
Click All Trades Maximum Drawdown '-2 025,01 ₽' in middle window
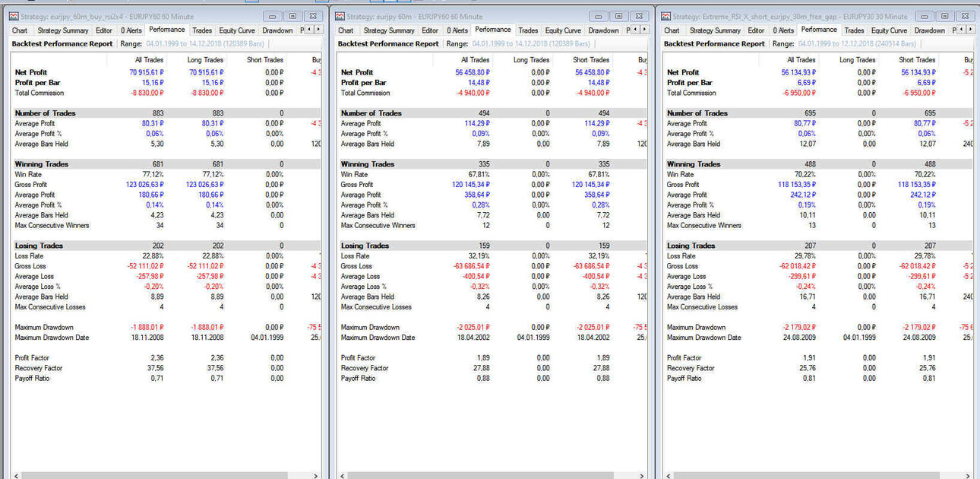(x=474, y=327)
